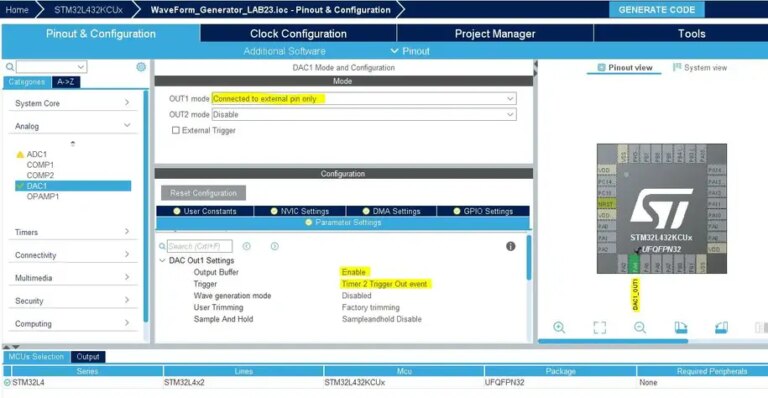The image size is (768, 398).
Task: Click the search magnifier icon above Categories
Action: [x=10, y=67]
